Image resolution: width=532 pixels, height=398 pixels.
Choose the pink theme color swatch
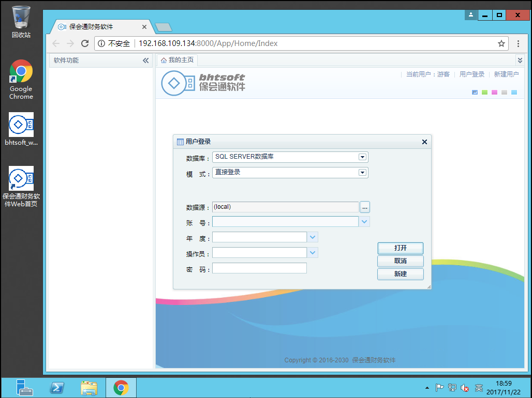coord(494,93)
